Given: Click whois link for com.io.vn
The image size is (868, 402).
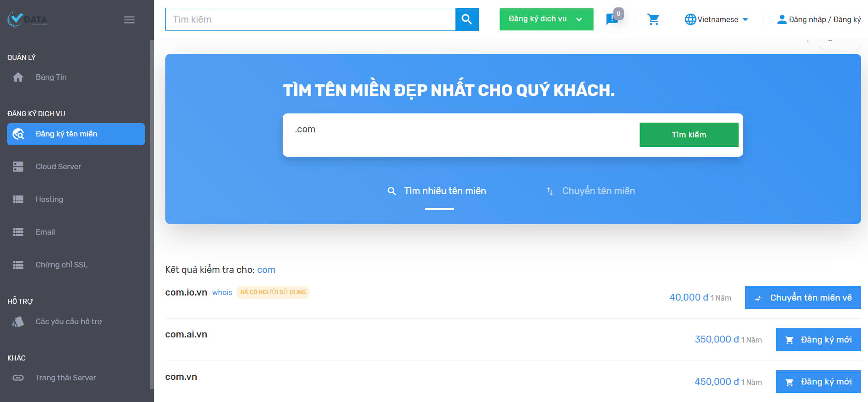Looking at the screenshot, I should [222, 292].
